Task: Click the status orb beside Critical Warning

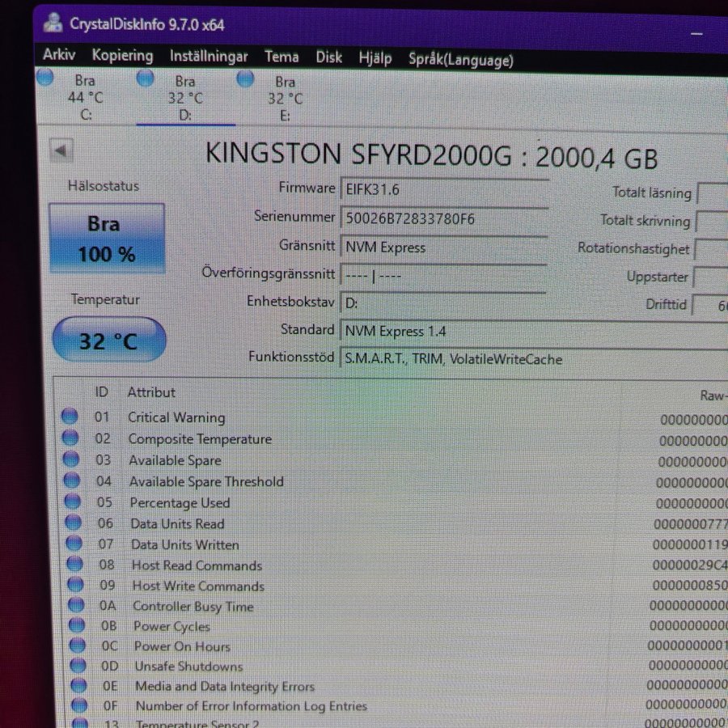Action: 70,416
